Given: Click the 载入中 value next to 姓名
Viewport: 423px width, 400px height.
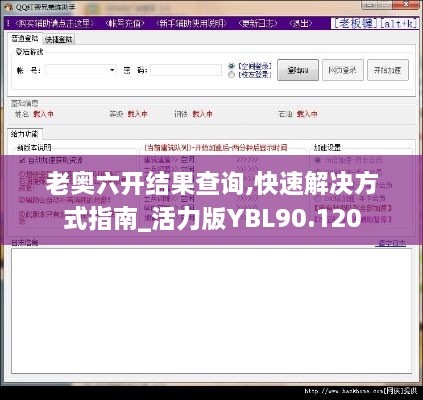Looking at the screenshot, I should (x=43, y=114).
